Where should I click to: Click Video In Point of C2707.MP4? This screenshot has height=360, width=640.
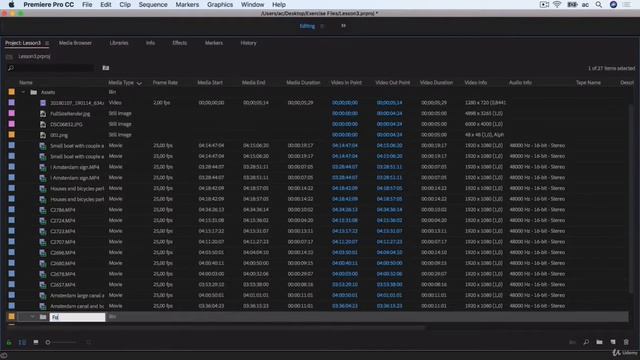click(345, 242)
